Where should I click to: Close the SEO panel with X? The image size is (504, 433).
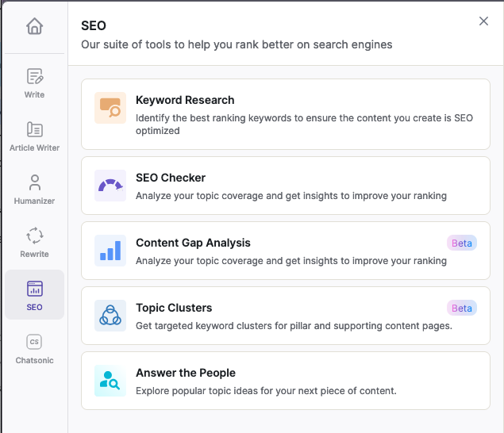483,21
